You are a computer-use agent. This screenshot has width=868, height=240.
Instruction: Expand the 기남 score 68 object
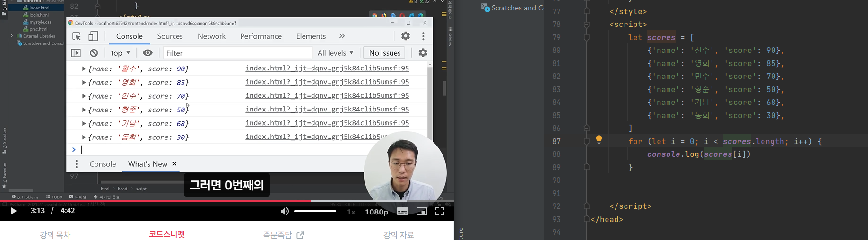[84, 124]
